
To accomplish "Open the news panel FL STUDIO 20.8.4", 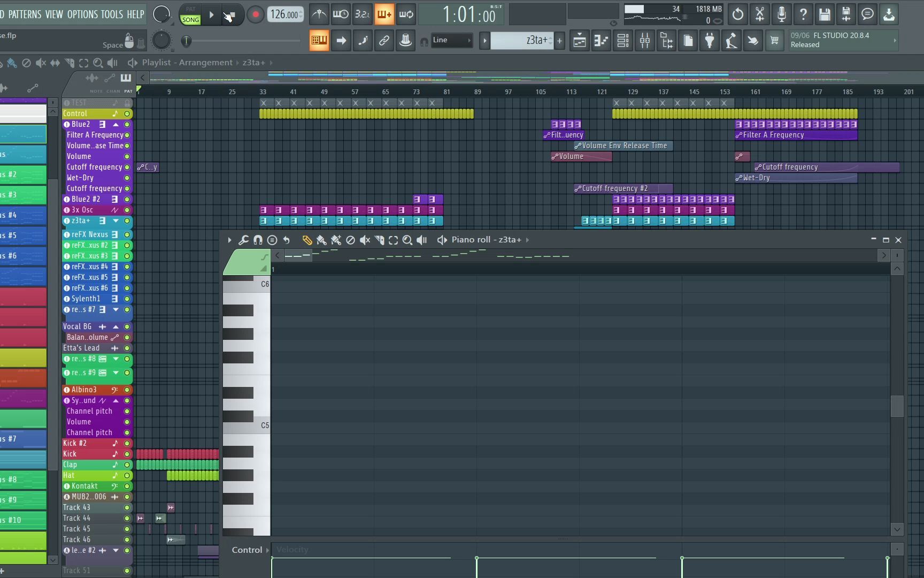I will [x=843, y=40].
